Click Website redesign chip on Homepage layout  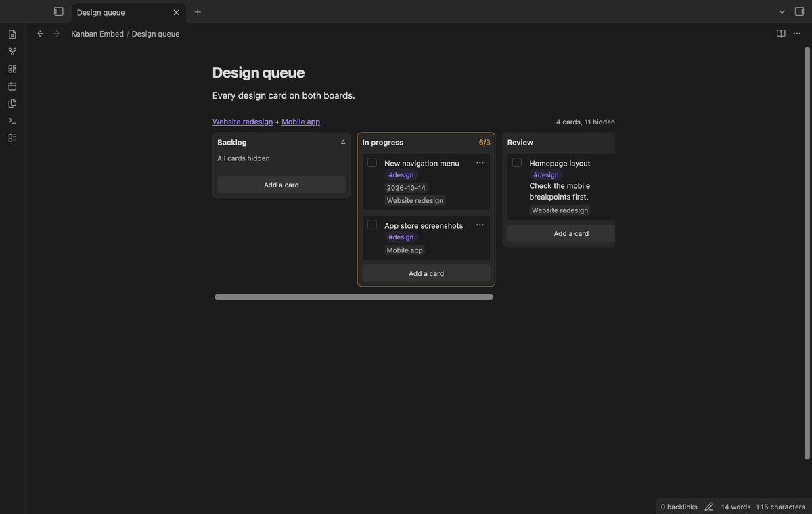pos(560,210)
